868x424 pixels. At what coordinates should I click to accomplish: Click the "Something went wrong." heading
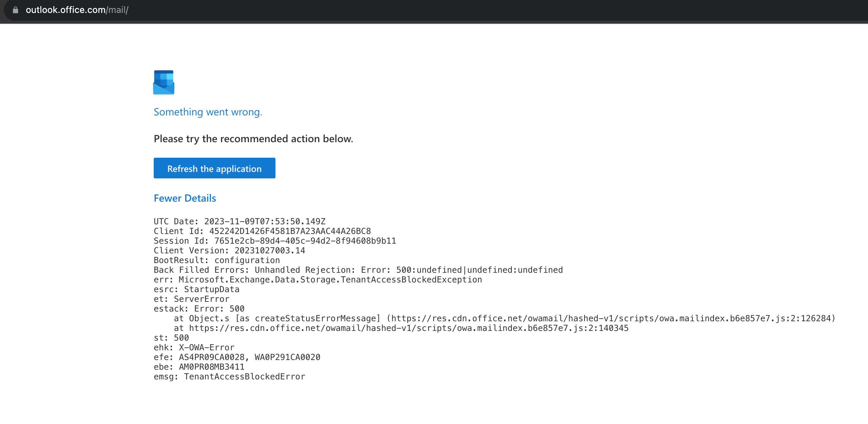(208, 112)
